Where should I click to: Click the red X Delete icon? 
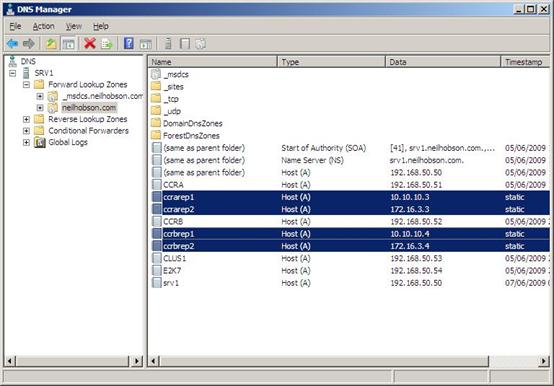[90, 44]
